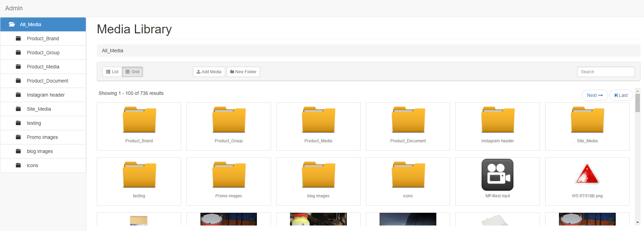Screen dimensions: 644x231
Task: Select Promo images text in sidebar
Action: 42,137
